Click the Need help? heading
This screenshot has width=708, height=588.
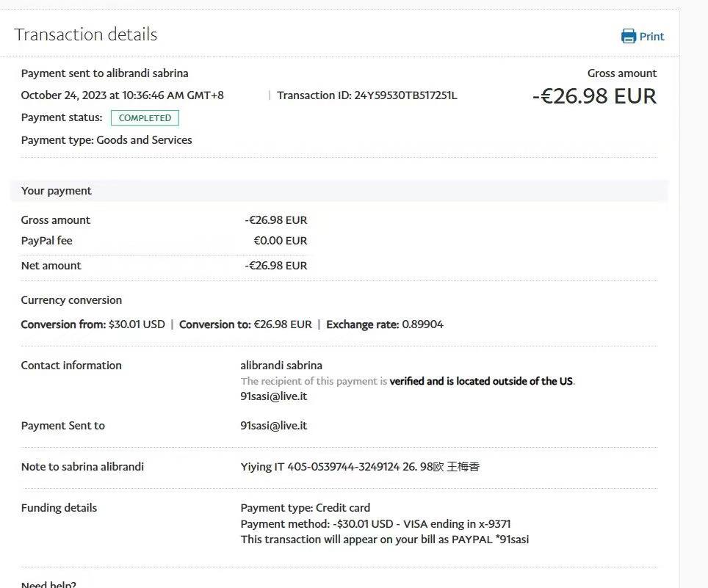click(48, 584)
